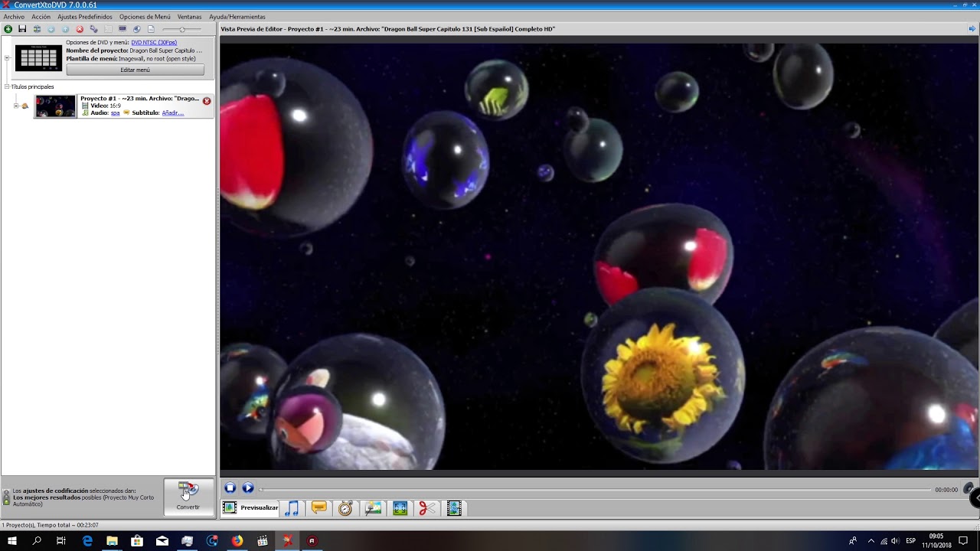
Task: Open the DVD NTSC (30Fps) link
Action: (154, 43)
